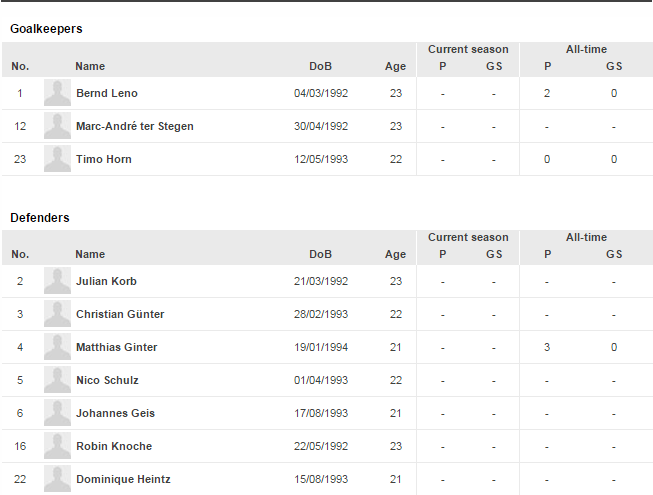Click Matthias Ginter's all-time goals value

pos(614,347)
